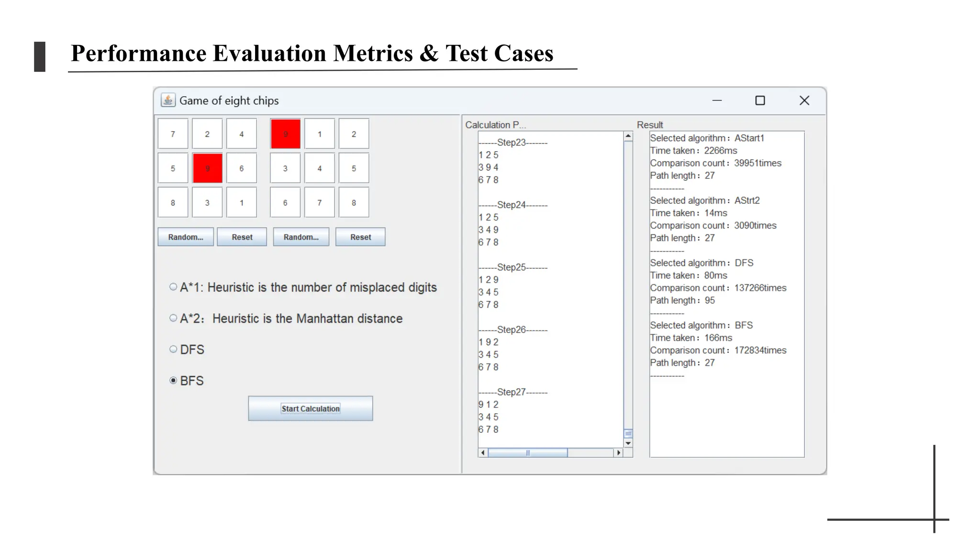Click Random... under the right puzzle grid
Screen dimensions: 980x551
[301, 237]
